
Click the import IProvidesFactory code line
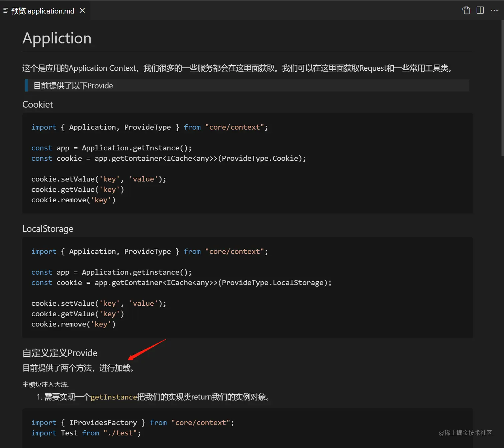(132, 423)
